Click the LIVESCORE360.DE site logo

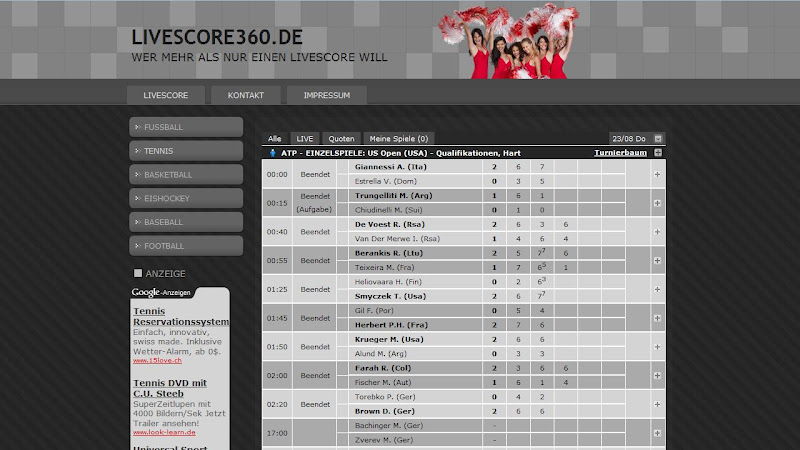click(x=217, y=37)
